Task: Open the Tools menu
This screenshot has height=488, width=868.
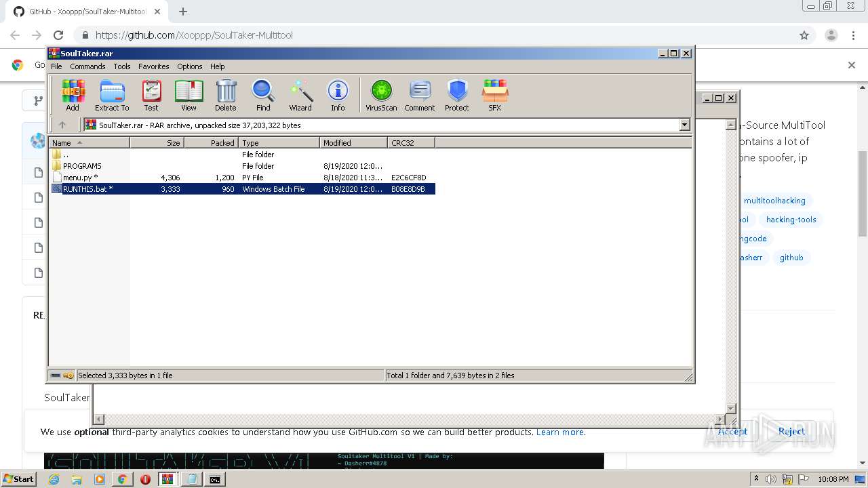Action: point(122,66)
